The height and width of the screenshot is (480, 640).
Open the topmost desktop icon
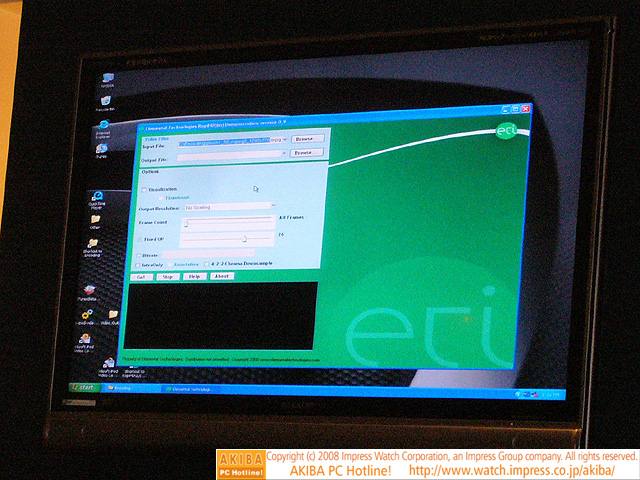(107, 76)
